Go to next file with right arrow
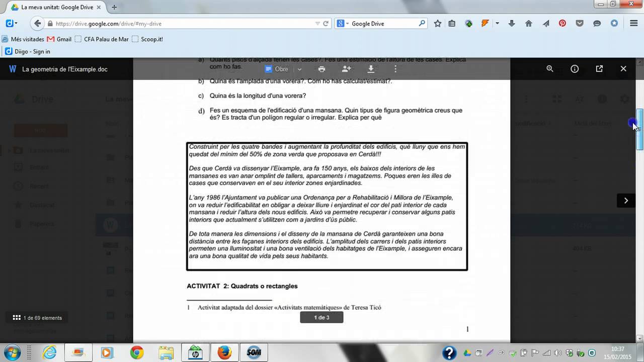Screen dimensions: 644x362 626,201
